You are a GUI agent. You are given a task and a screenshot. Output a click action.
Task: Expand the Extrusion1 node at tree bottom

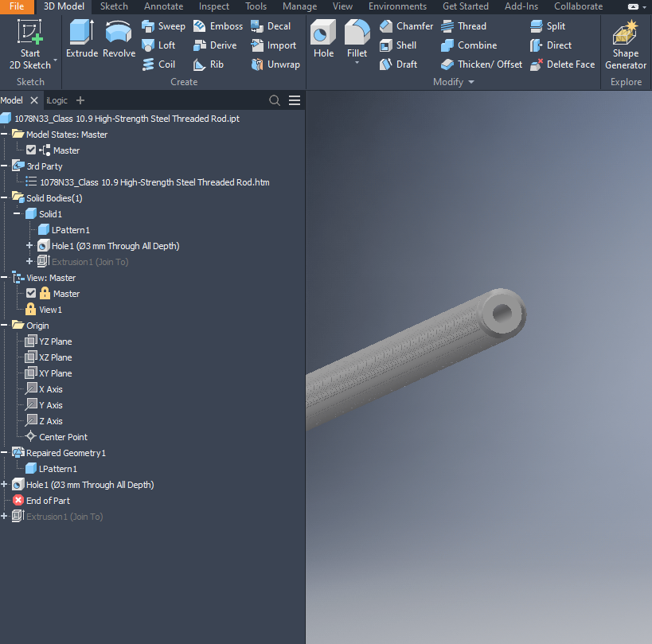tap(5, 516)
